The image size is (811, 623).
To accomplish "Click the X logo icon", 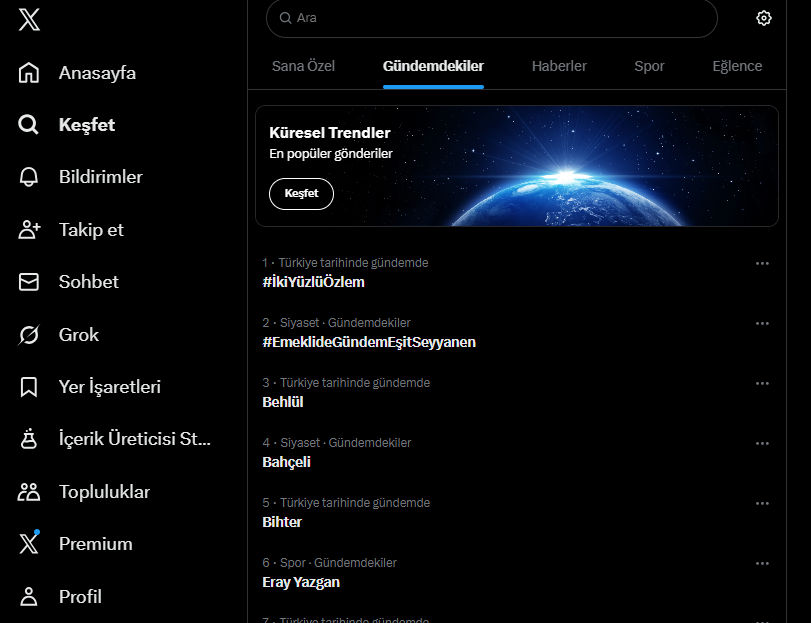I will click(29, 20).
